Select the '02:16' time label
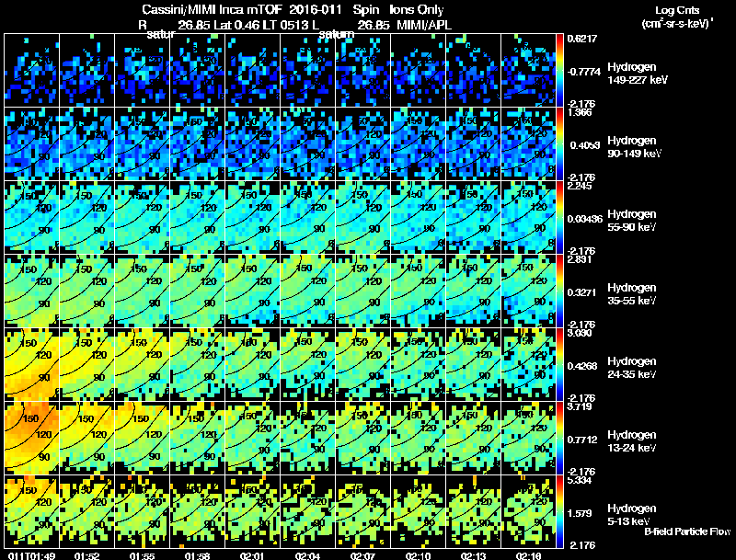 coord(528,555)
